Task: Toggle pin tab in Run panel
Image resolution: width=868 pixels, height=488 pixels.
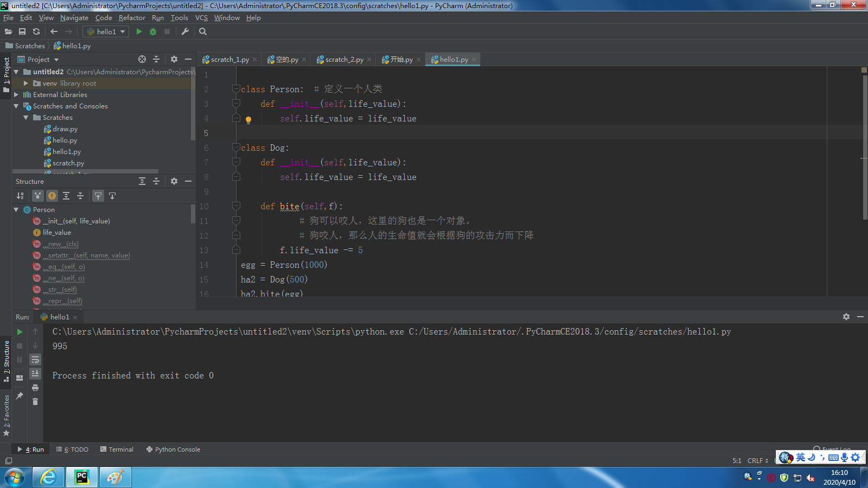Action: pos(20,396)
